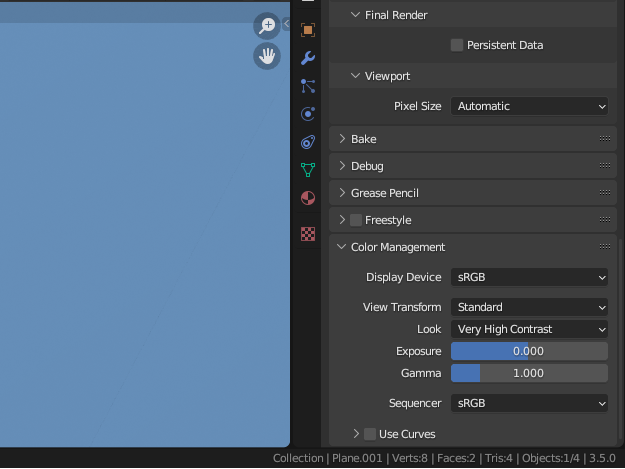Switch to the Texture properties tab

pos(308,234)
